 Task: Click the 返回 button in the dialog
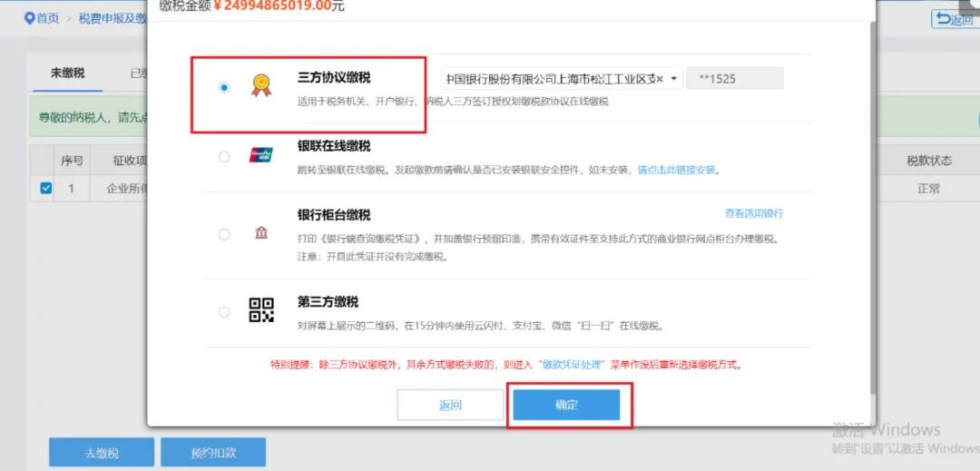(450, 405)
